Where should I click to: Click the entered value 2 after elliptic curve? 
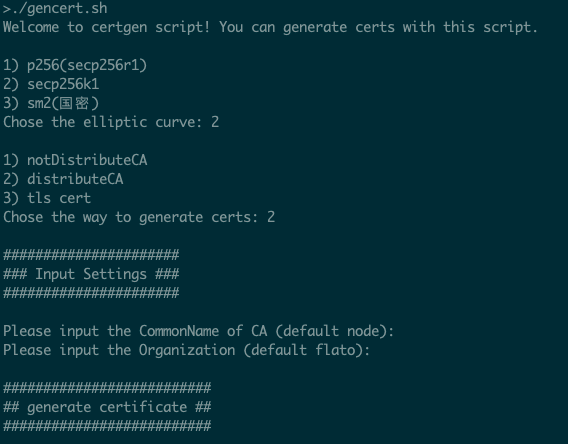pyautogui.click(x=215, y=122)
